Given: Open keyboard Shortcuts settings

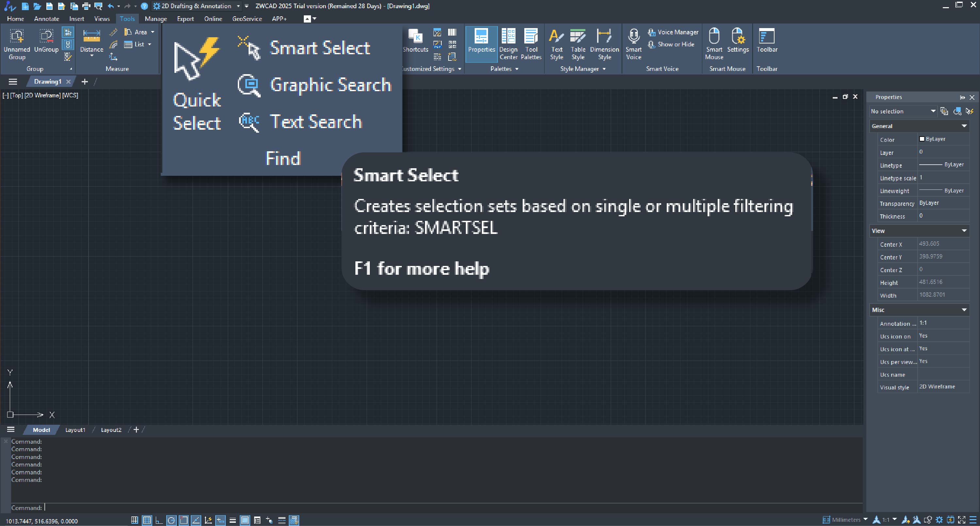Looking at the screenshot, I should click(415, 41).
